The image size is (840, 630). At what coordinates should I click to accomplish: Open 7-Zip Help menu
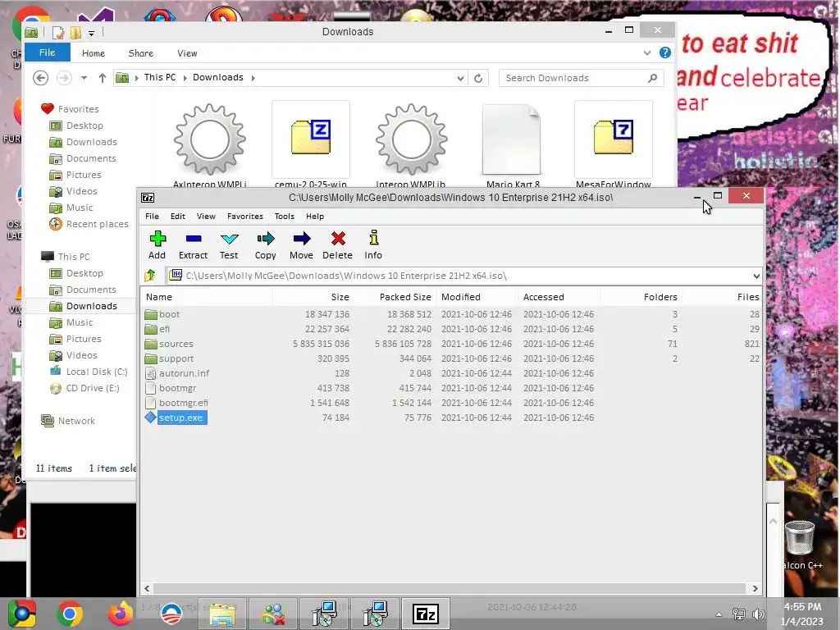point(315,217)
